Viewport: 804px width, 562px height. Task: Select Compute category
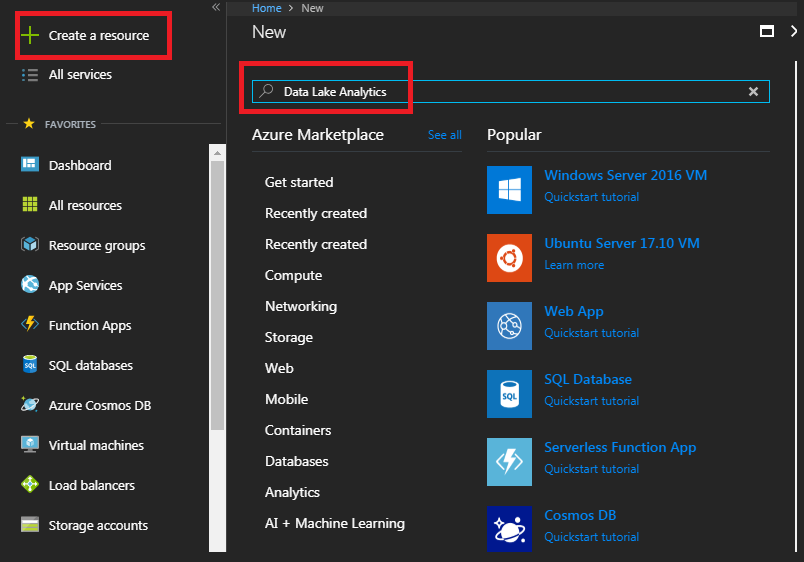(293, 275)
